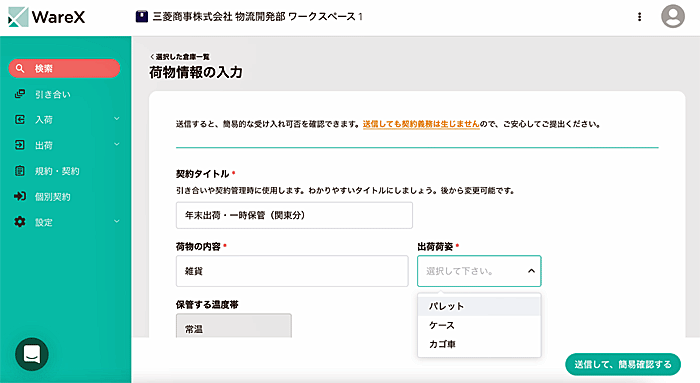
Task: Click the 送信しても契約義務は生じません link
Action: 421,124
